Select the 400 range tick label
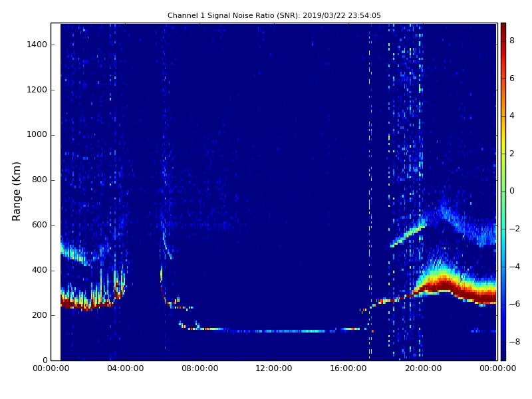532x399 pixels. click(39, 271)
